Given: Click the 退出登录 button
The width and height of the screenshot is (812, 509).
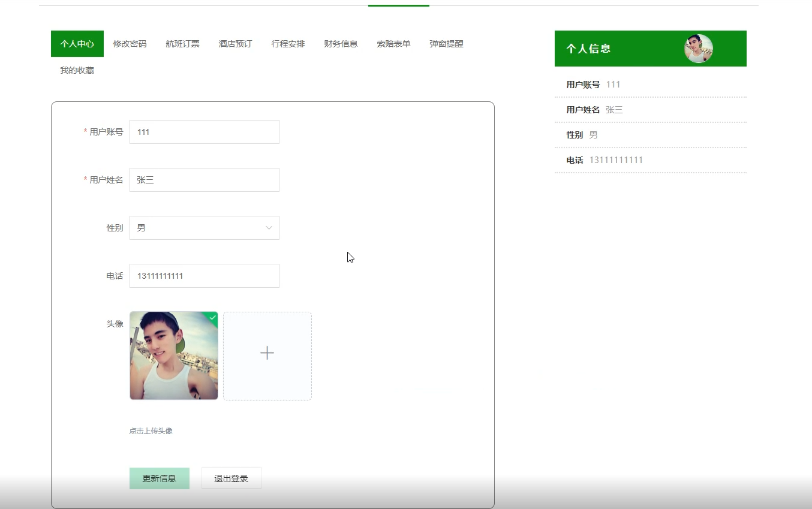Looking at the screenshot, I should point(231,478).
